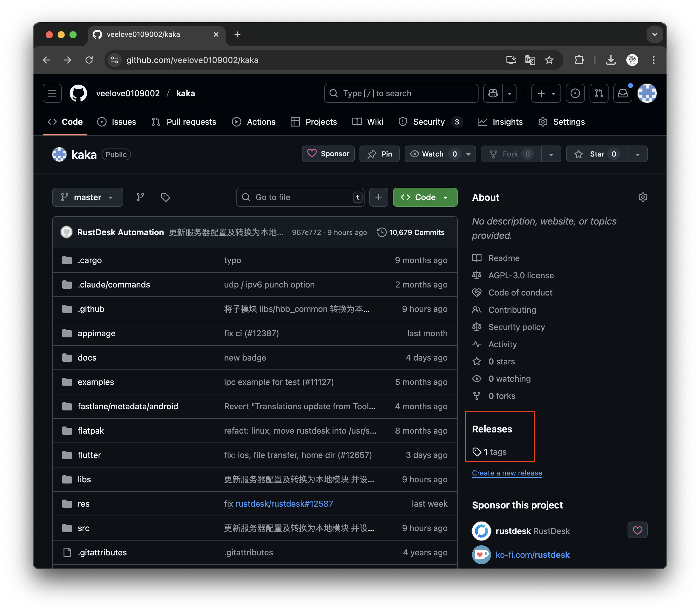Viewport: 700px width, 613px height.
Task: Toggle Watch on this repository
Action: (x=433, y=154)
